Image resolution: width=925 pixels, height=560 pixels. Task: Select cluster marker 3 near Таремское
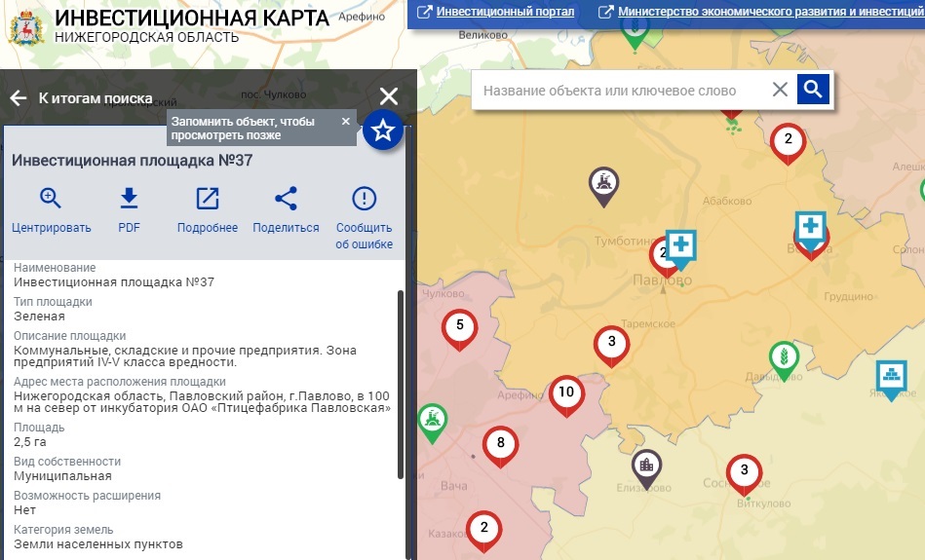(x=611, y=346)
